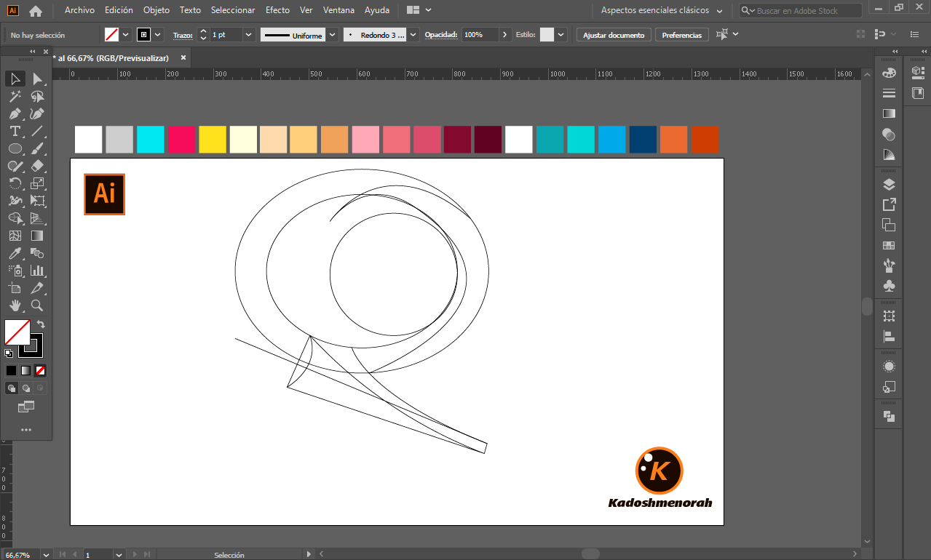Swap fill and stroke colors
The height and width of the screenshot is (560, 931).
(x=41, y=324)
